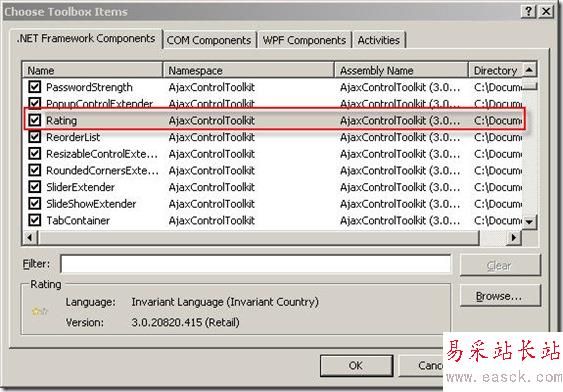Click Directory cell in the ReorderList row

(x=498, y=137)
